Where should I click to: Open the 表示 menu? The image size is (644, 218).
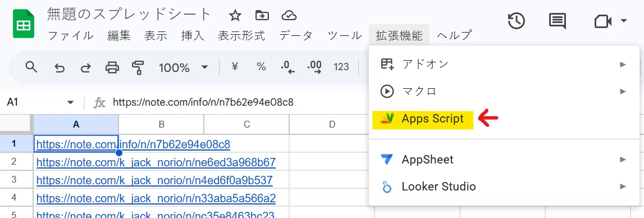pyautogui.click(x=156, y=35)
